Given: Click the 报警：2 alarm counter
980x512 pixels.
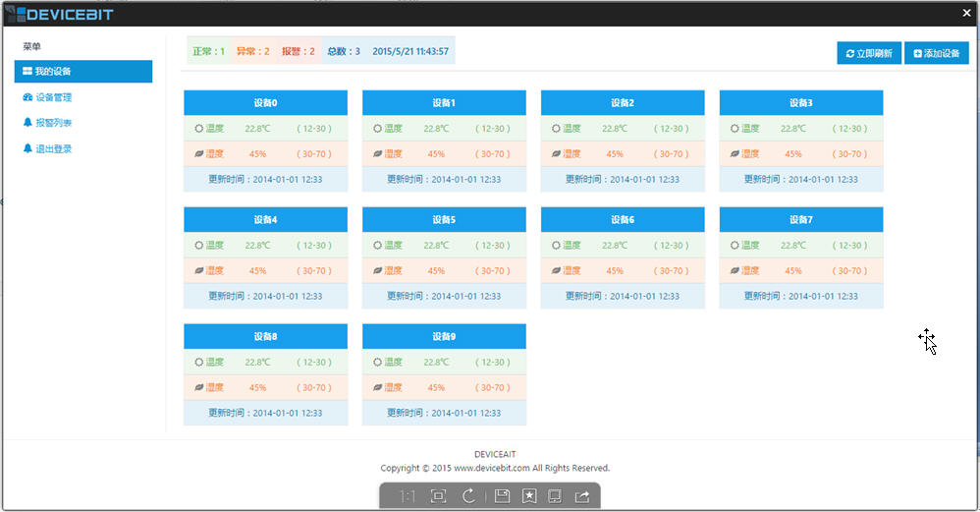Looking at the screenshot, I should (x=298, y=51).
